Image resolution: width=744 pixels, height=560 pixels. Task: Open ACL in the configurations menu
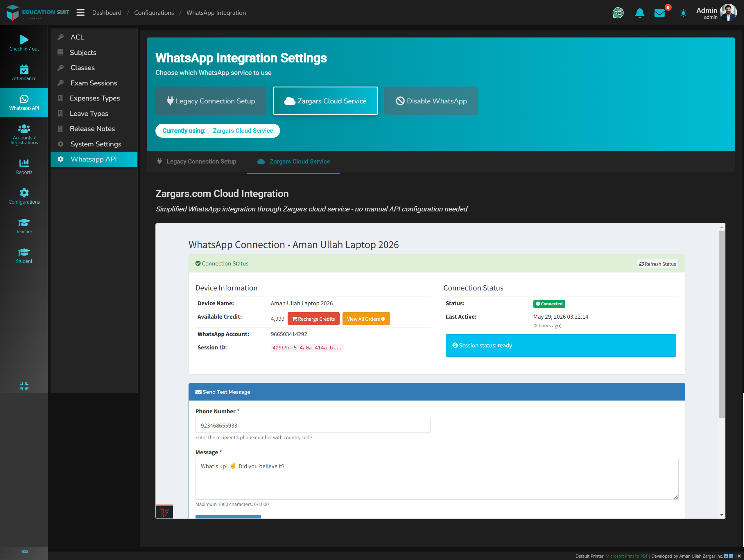(x=94, y=37)
